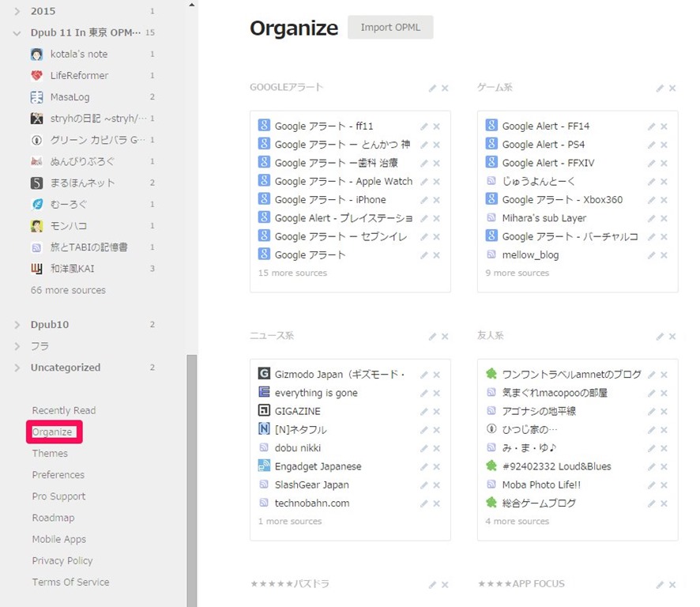Delete the ニュース系 category
This screenshot has width=700, height=607.
tap(445, 337)
